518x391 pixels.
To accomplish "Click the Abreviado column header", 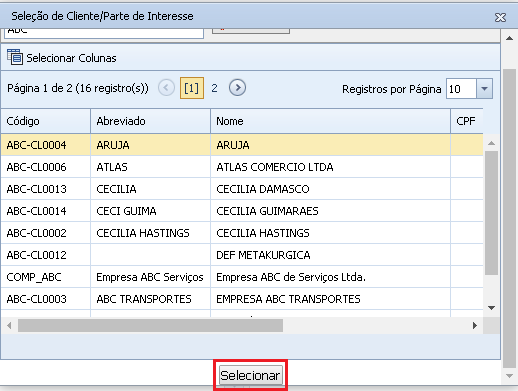I will pyautogui.click(x=151, y=121).
